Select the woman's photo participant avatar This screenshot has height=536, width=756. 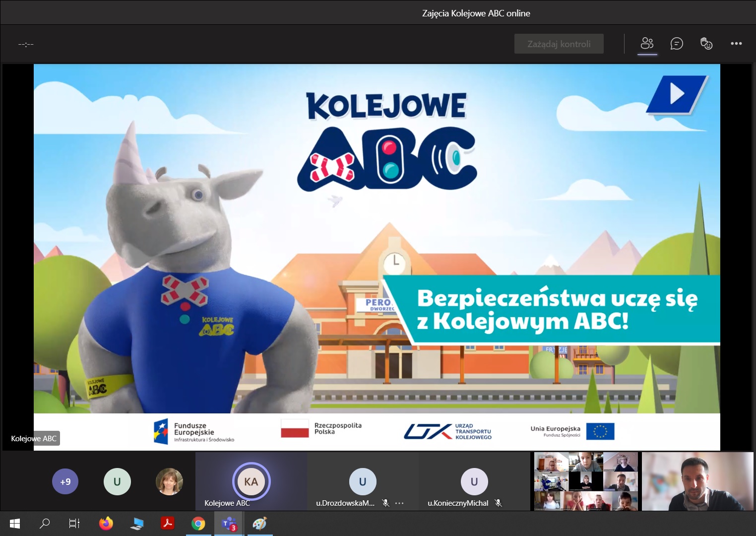(x=169, y=481)
